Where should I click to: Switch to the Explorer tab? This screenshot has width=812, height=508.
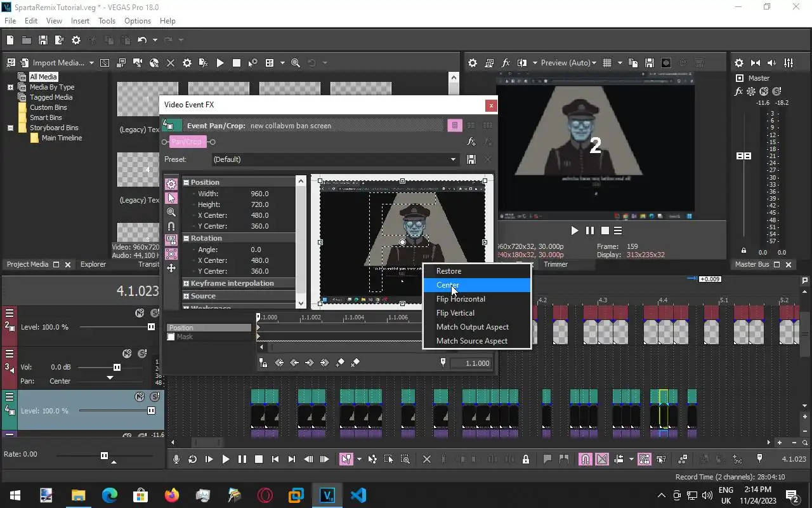(93, 264)
